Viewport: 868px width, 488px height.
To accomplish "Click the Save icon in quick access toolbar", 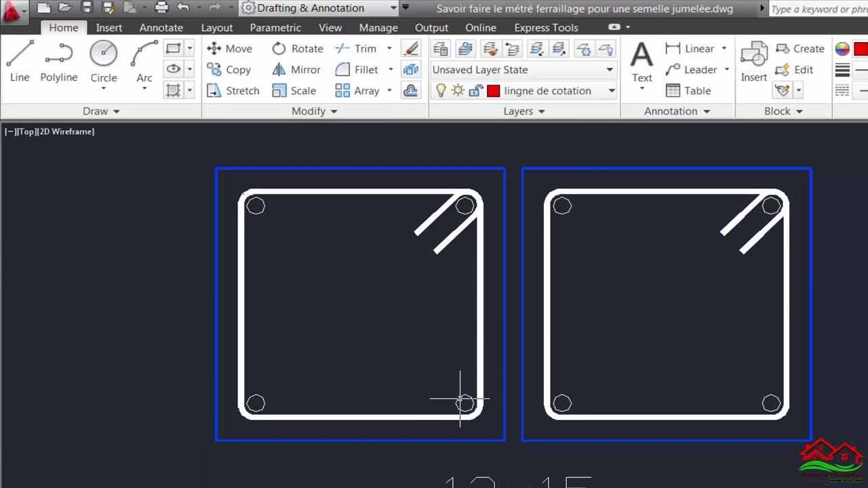I will click(x=87, y=8).
